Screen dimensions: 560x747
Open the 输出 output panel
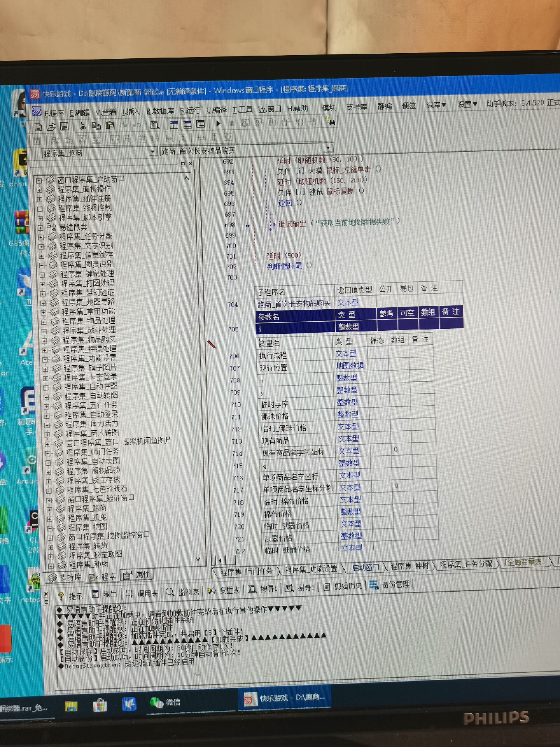point(105,594)
